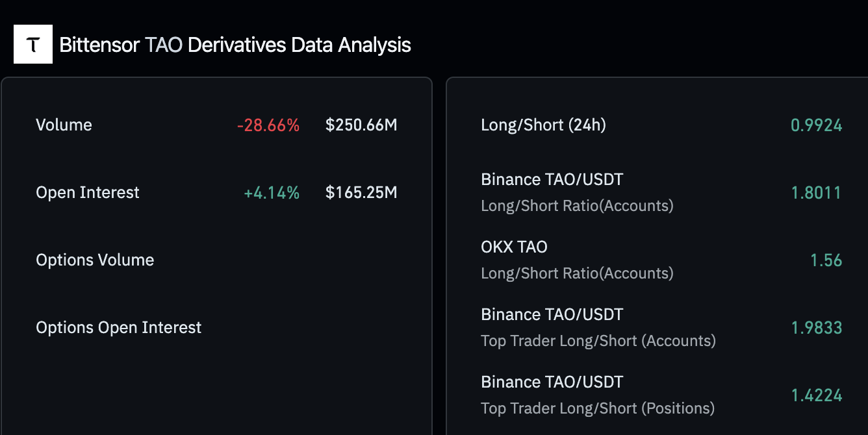The width and height of the screenshot is (868, 435).
Task: Click the Options Volume row
Action: click(95, 260)
